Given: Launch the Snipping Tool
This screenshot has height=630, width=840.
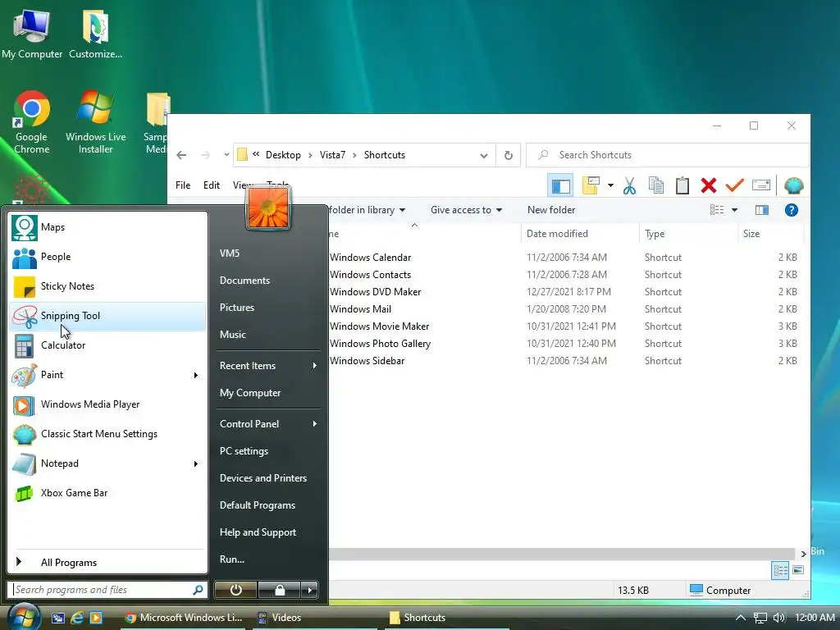Looking at the screenshot, I should pos(107,316).
